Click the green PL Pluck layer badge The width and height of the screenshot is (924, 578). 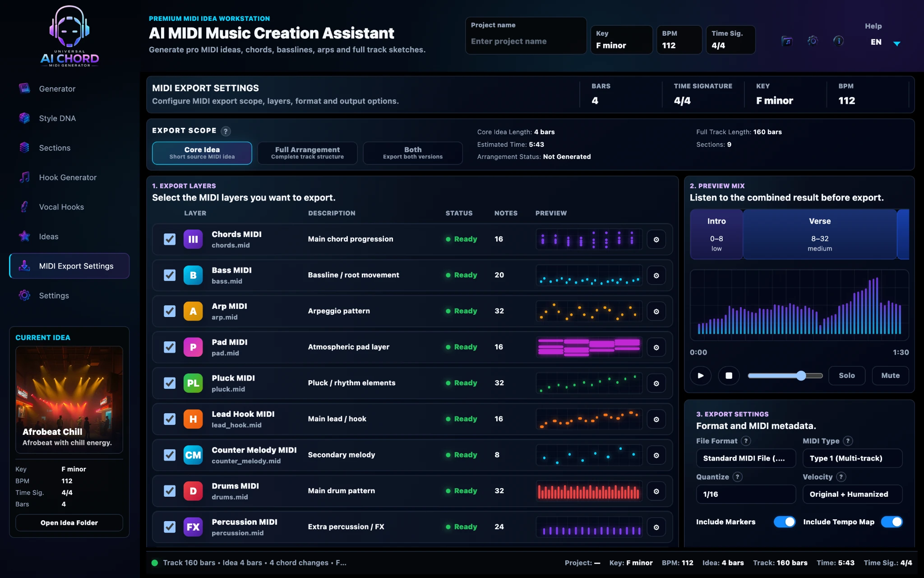(193, 383)
